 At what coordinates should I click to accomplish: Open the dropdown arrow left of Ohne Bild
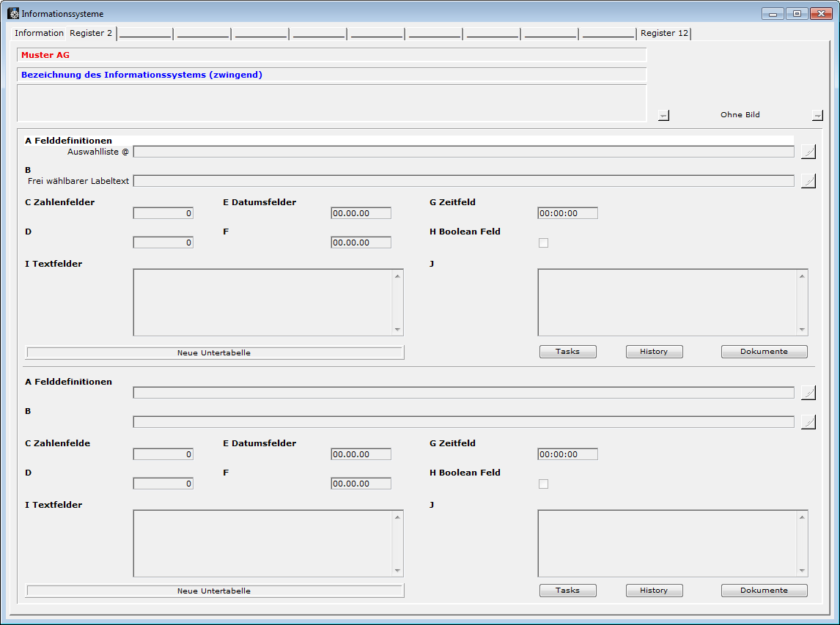coord(663,115)
